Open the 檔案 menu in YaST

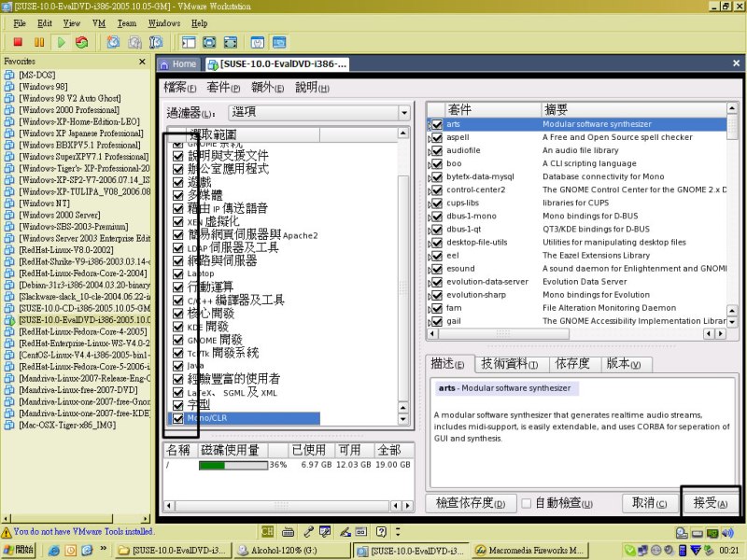click(179, 88)
